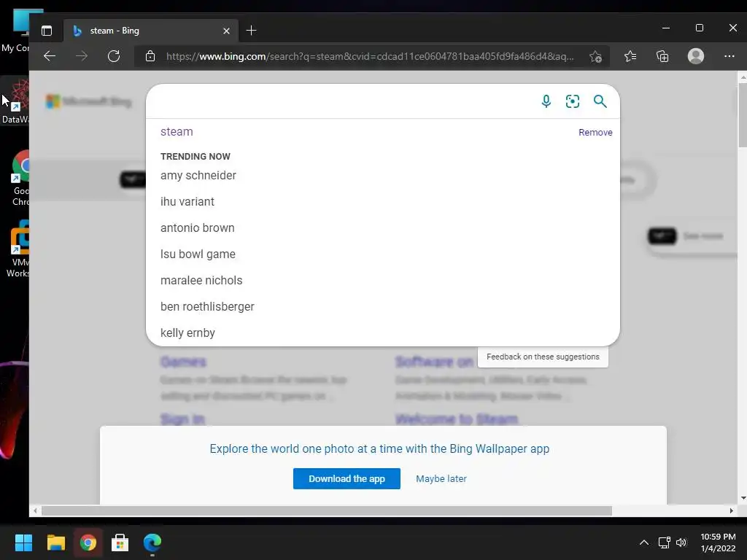Click the Maybe later link

[x=441, y=478]
